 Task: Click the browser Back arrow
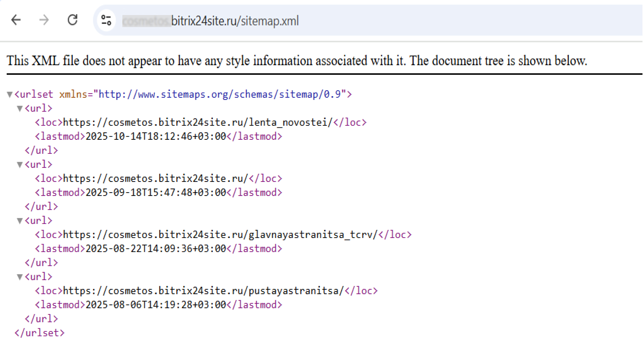tap(16, 20)
